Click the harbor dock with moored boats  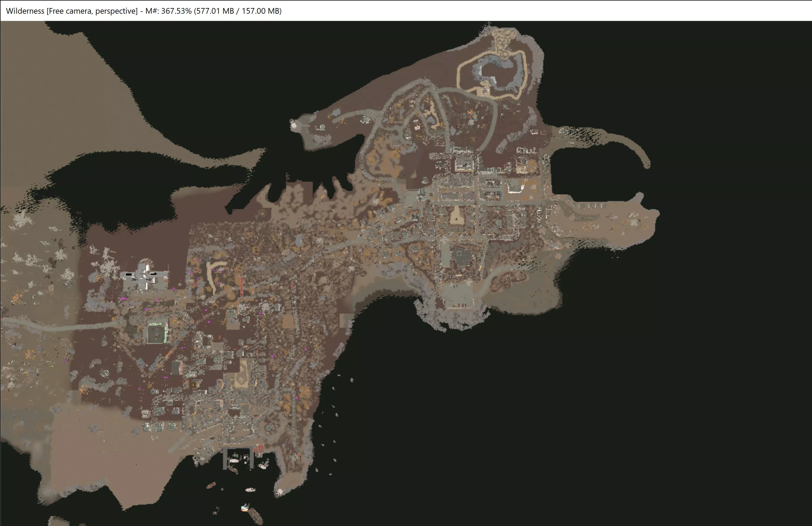(x=239, y=458)
